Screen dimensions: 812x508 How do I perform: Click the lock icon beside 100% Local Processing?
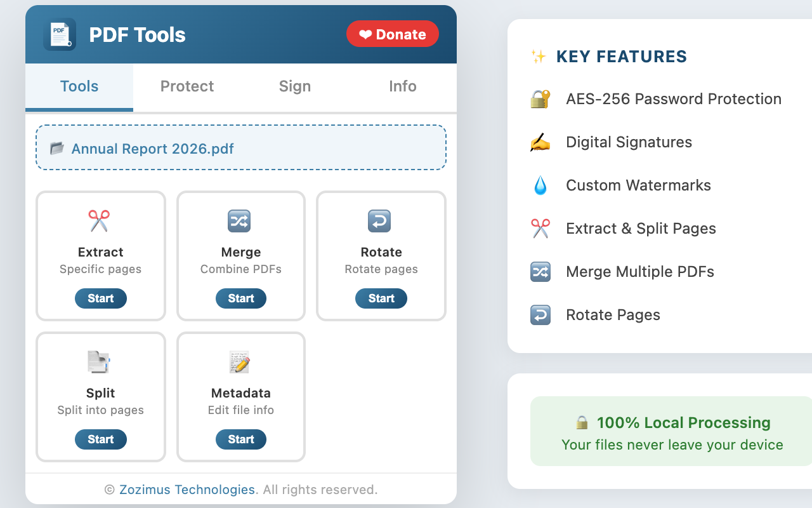pos(582,423)
